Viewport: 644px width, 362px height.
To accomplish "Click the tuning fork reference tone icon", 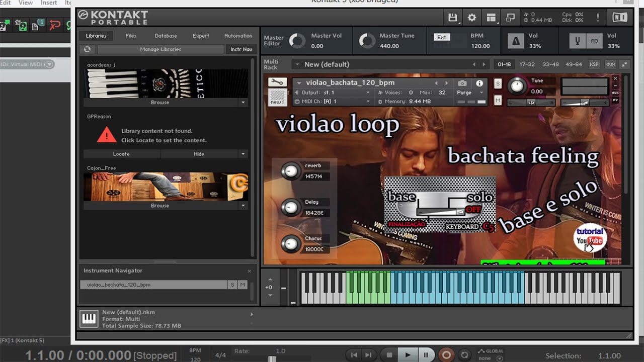I will [579, 41].
